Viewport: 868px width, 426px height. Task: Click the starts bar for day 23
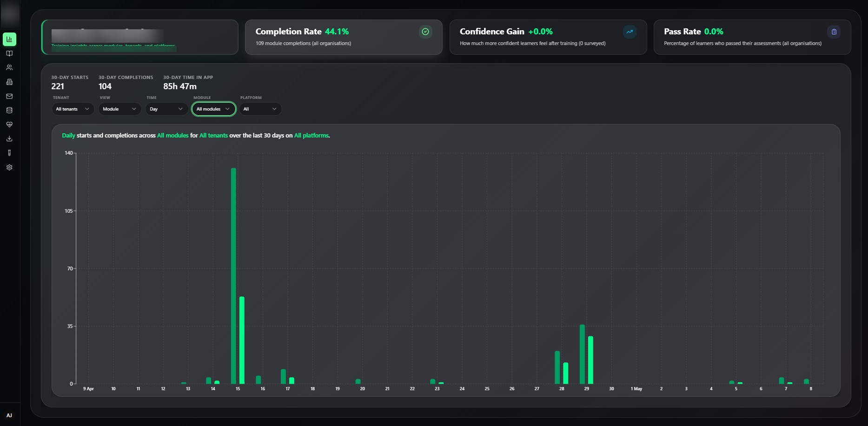tap(433, 381)
